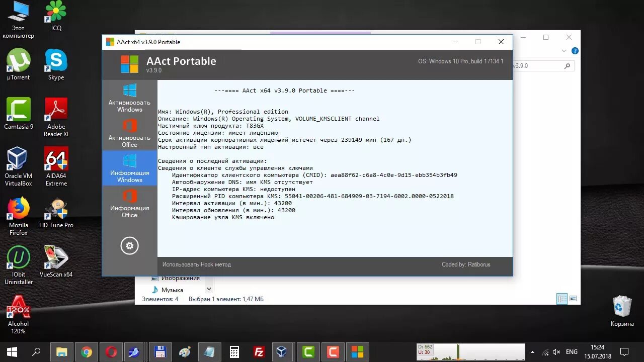This screenshot has width=644, height=362.
Task: Click the Activate Windows sidebar button
Action: (130, 98)
